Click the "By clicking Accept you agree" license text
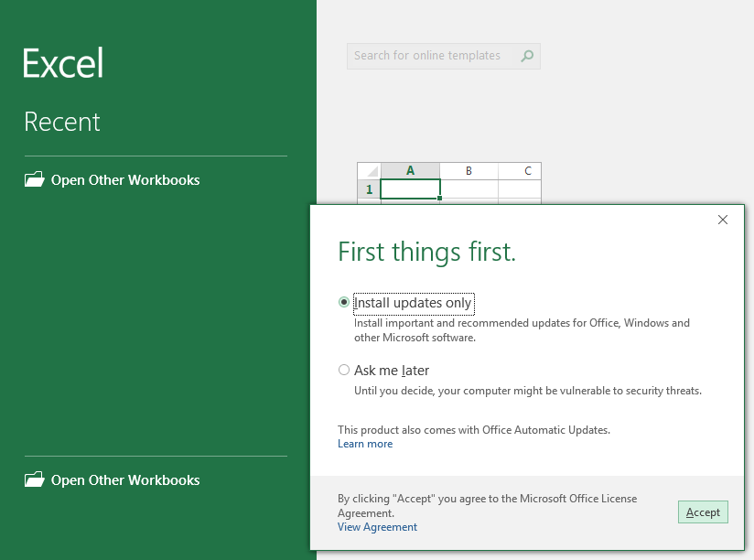754x560 pixels. click(487, 506)
